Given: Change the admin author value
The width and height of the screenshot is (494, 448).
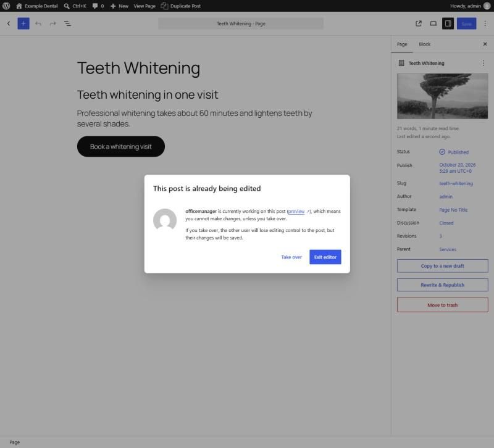Looking at the screenshot, I should (x=446, y=196).
